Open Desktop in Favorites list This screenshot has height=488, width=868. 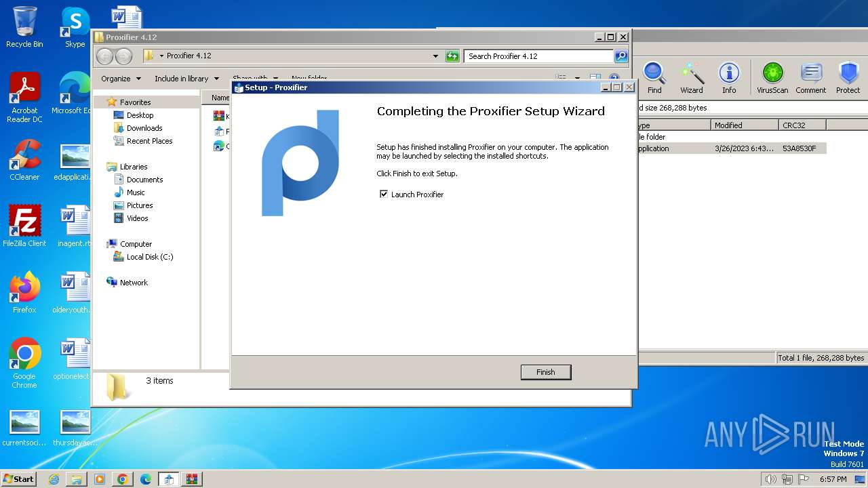pos(140,115)
